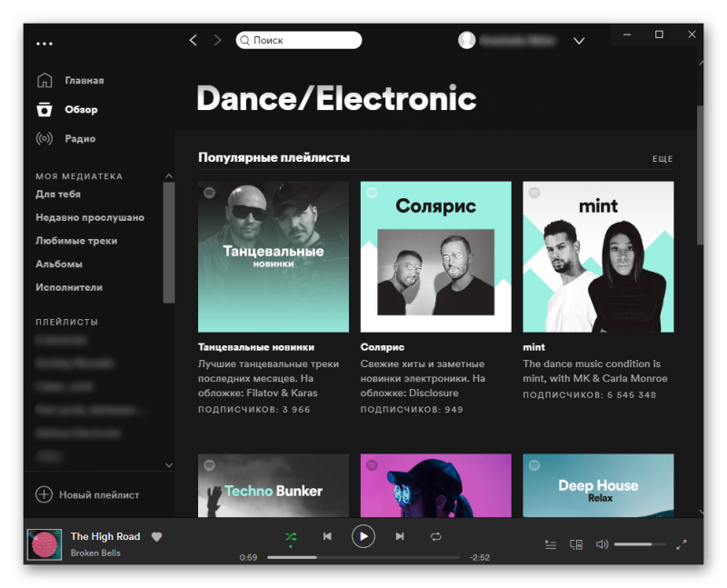Image resolution: width=727 pixels, height=588 pixels.
Task: Create playlist via Новый плейлист
Action: pos(99,494)
